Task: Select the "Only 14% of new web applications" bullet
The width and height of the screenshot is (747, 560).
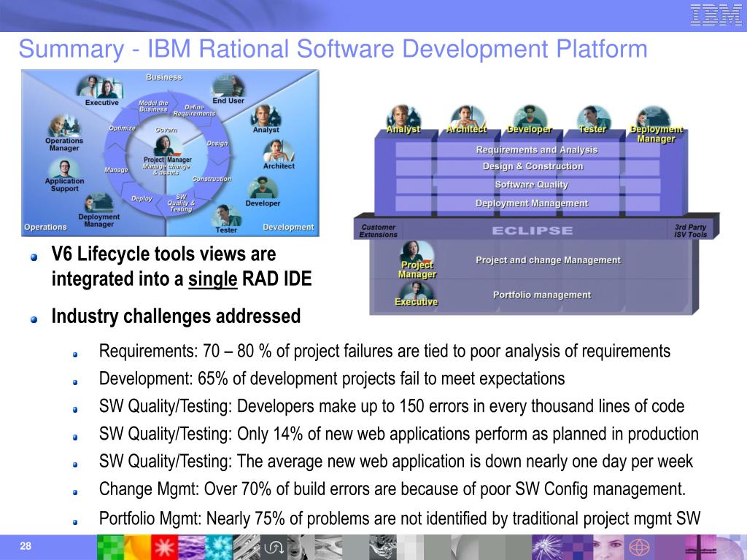Action: pyautogui.click(x=399, y=435)
